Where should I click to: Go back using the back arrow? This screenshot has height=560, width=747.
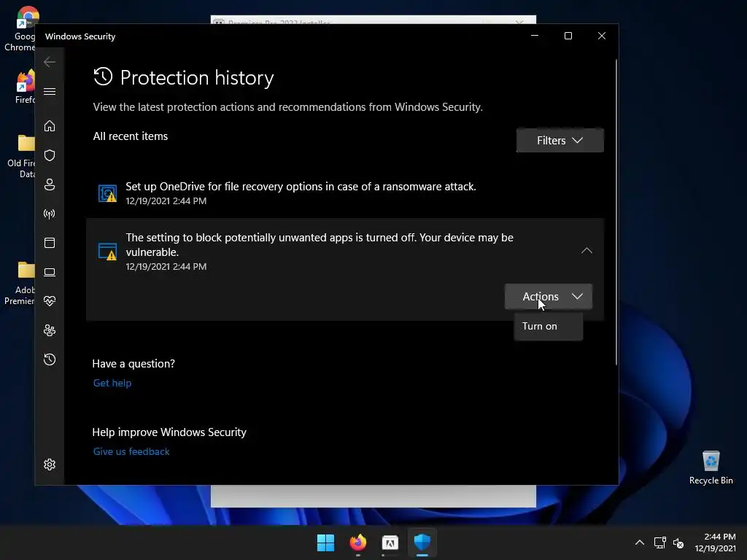[50, 62]
